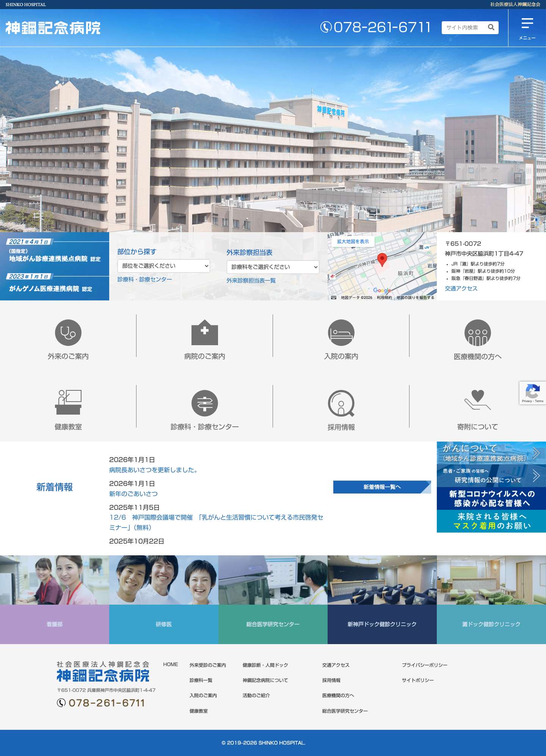
Task: Click the footer 活動のご紹介 link
Action: pos(256,696)
